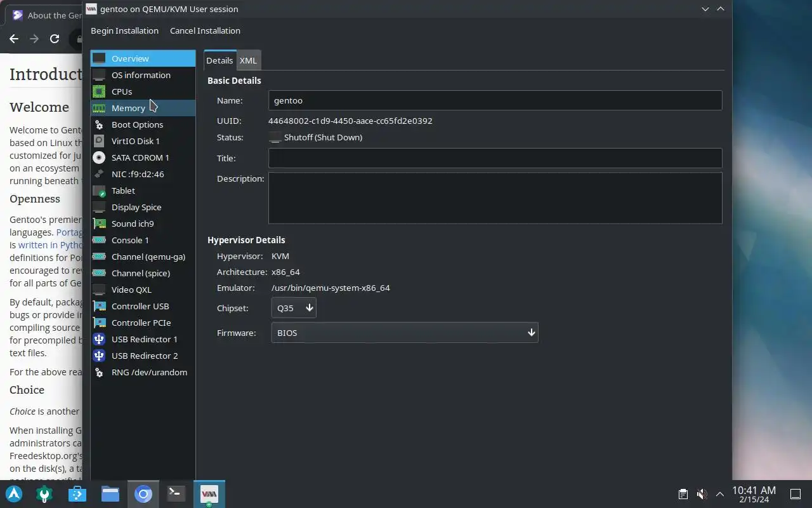812x508 pixels.
Task: Click the x86_64 architecture value
Action: coord(285,272)
